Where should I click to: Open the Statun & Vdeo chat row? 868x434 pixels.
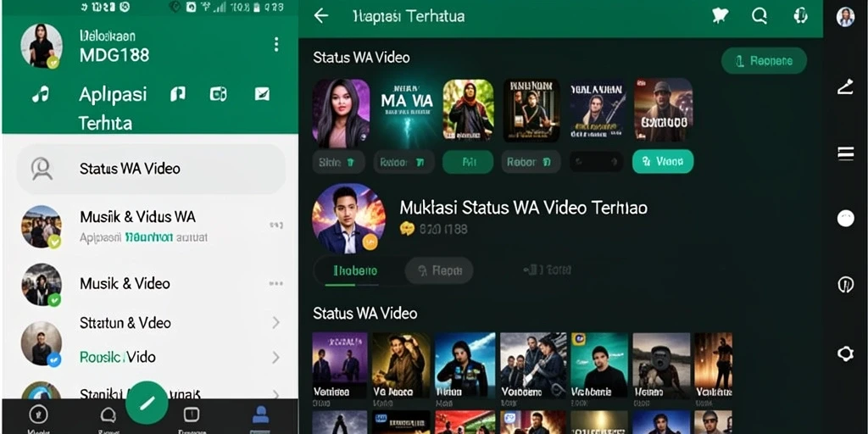click(151, 323)
